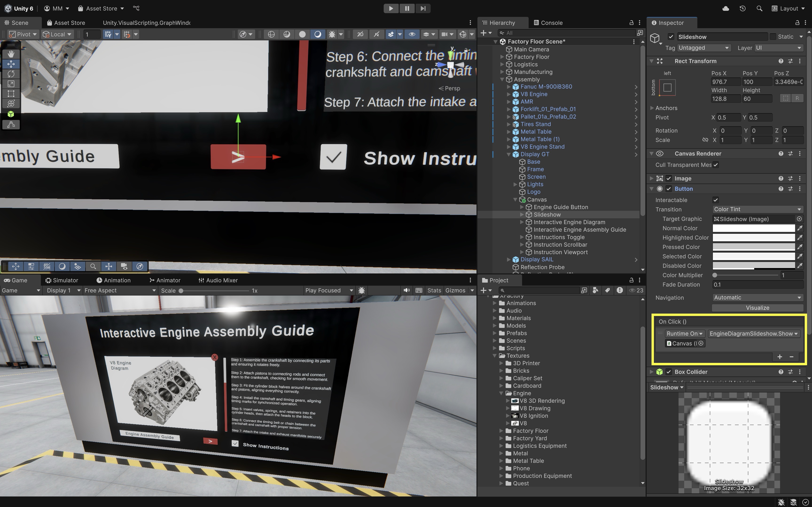Click the Pressed Color swatch
The height and width of the screenshot is (507, 812).
(x=753, y=247)
